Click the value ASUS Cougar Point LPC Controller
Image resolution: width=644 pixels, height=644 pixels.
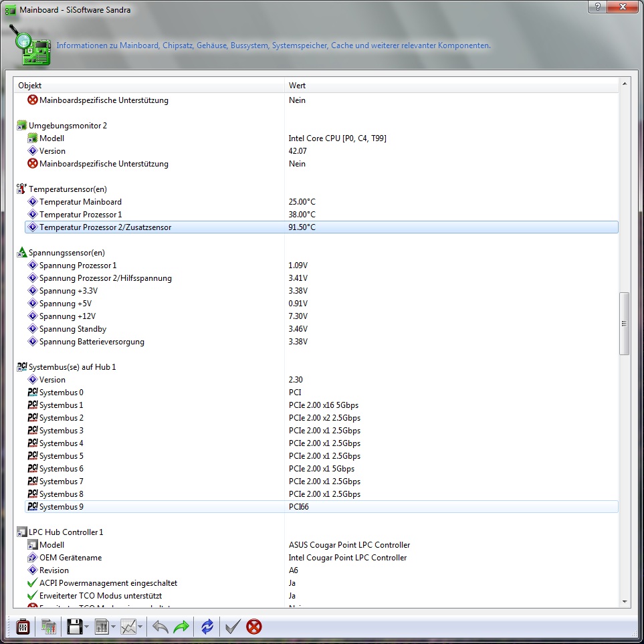(x=349, y=544)
